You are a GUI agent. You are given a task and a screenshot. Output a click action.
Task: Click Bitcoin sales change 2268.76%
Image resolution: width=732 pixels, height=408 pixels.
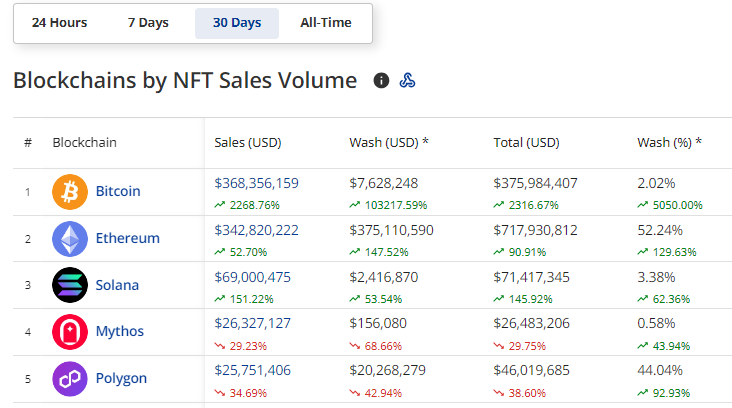(x=254, y=205)
